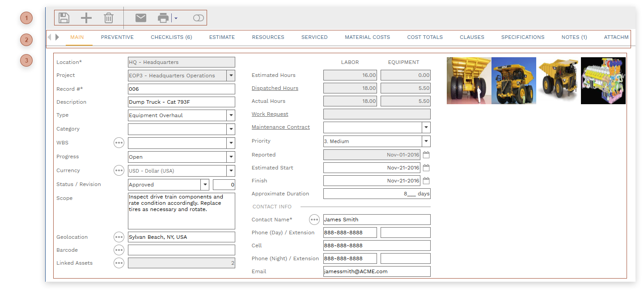Image resolution: width=644 pixels, height=292 pixels.
Task: Open the Material Costs tab
Action: point(367,37)
